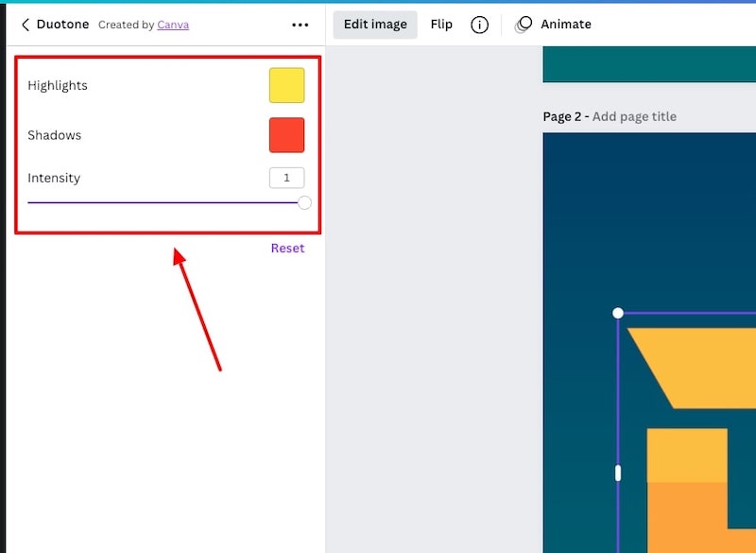
Task: Click the left edge resize handle
Action: coord(618,473)
